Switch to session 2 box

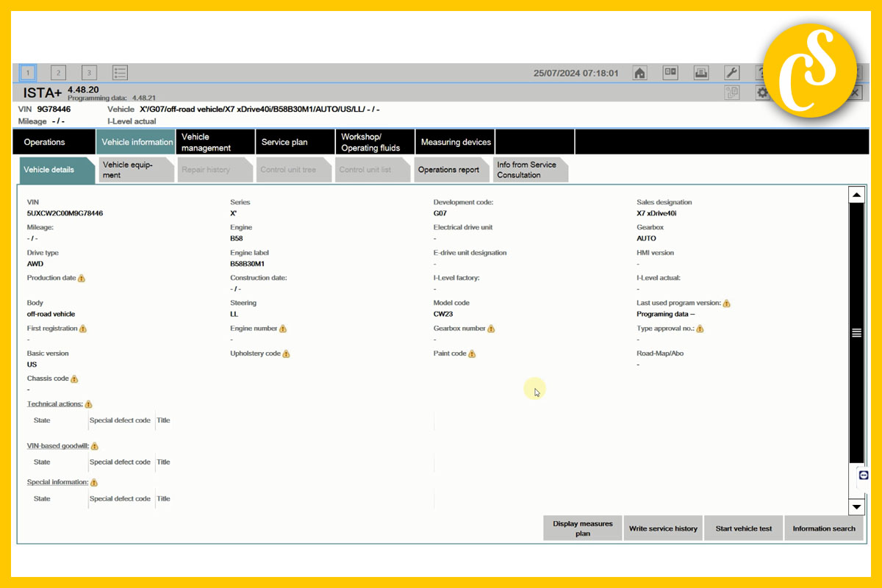point(58,73)
